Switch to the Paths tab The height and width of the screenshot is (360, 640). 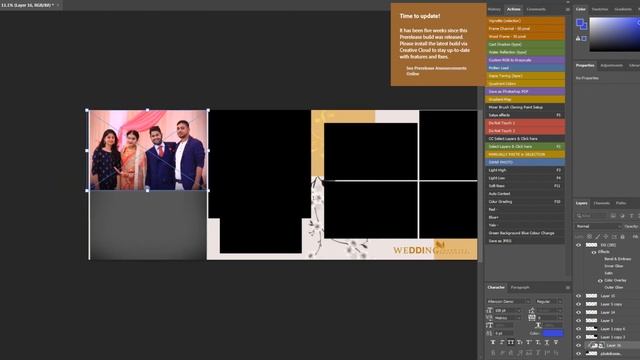click(621, 203)
